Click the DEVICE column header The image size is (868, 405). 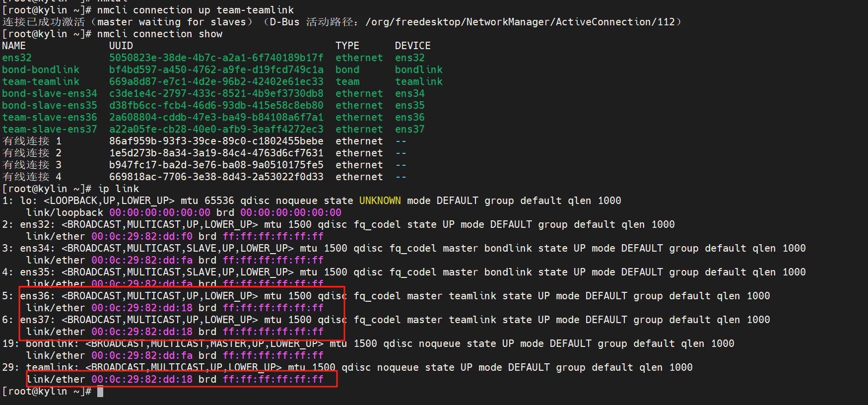pyautogui.click(x=412, y=46)
